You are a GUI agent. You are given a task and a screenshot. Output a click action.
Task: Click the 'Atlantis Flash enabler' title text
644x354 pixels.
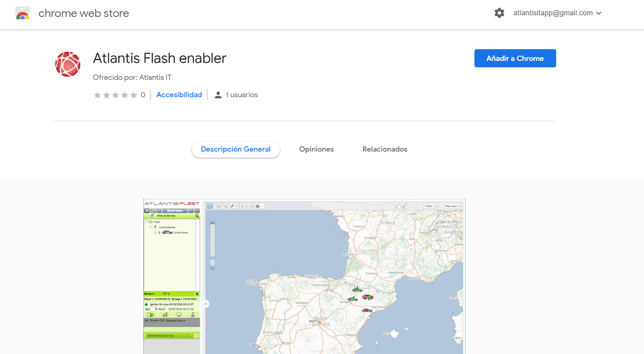coord(160,58)
